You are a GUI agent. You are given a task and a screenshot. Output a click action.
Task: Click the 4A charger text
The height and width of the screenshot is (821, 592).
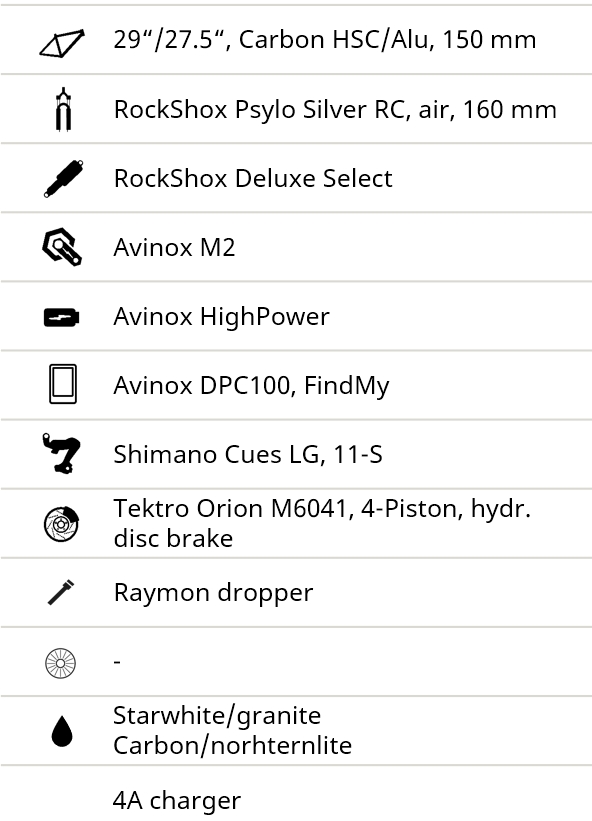177,801
